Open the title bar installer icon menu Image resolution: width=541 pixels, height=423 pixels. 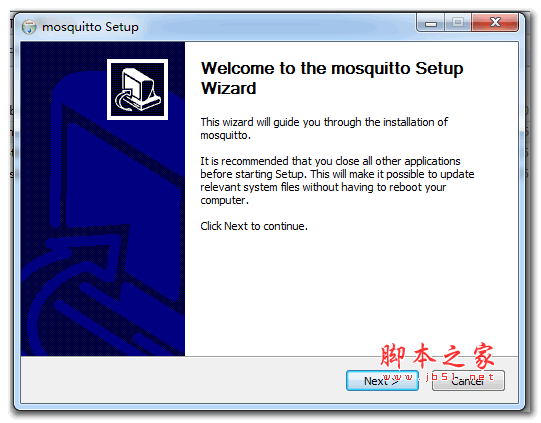(x=29, y=27)
